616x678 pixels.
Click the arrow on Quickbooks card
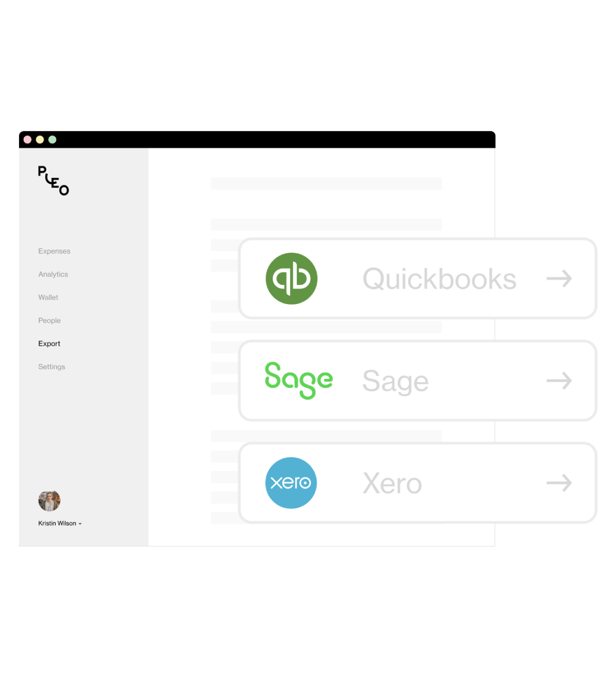pos(559,278)
